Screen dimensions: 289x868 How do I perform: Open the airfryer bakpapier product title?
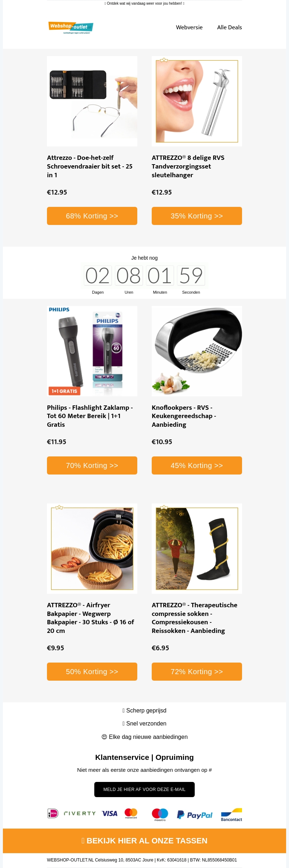(91, 618)
